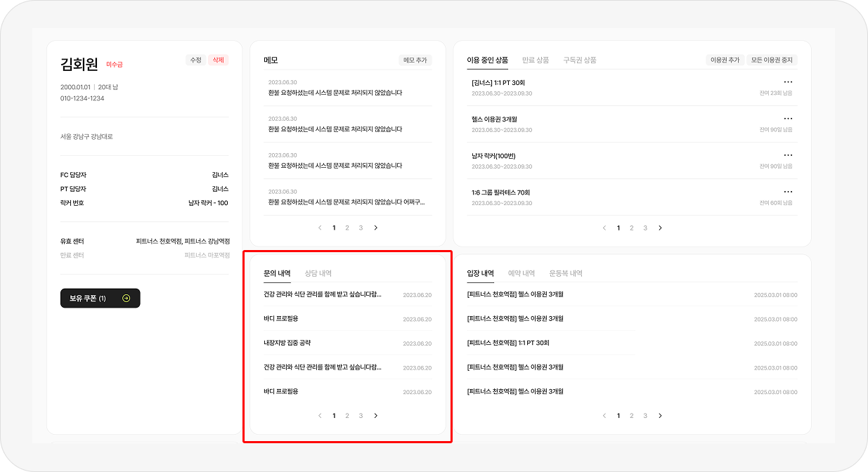Select page 2 in 입장 내역 pagination
Viewport: 868px width, 472px height.
tap(632, 416)
